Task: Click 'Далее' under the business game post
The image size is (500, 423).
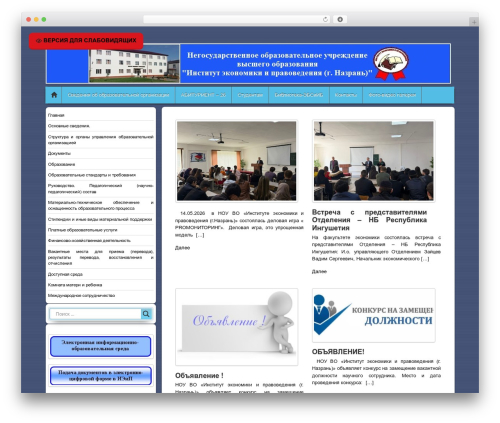Action: click(182, 248)
